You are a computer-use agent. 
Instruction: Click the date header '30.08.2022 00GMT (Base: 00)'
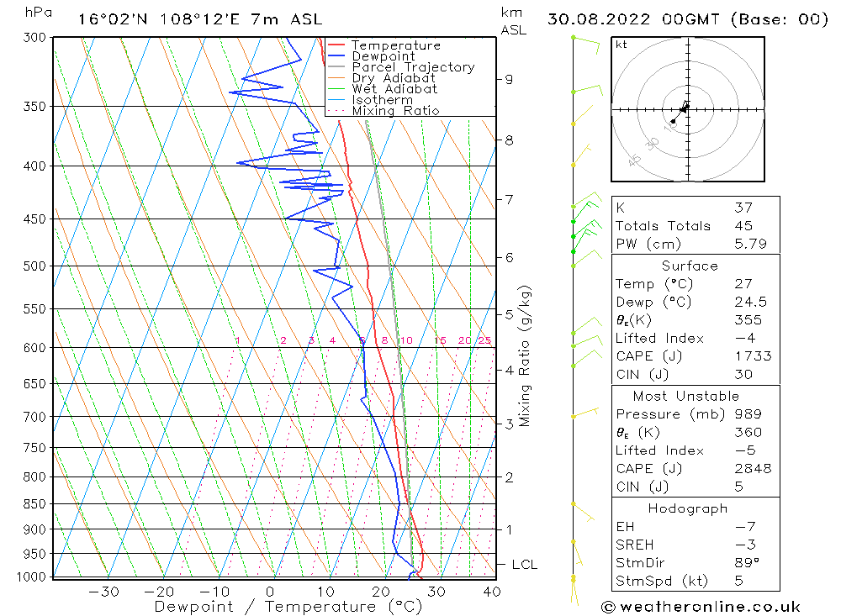(x=688, y=19)
